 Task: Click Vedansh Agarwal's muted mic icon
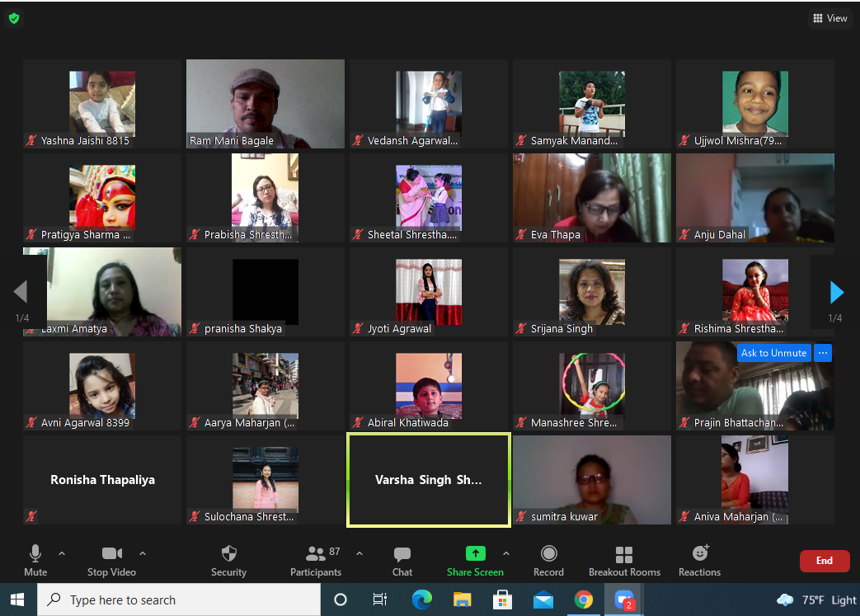click(x=358, y=140)
